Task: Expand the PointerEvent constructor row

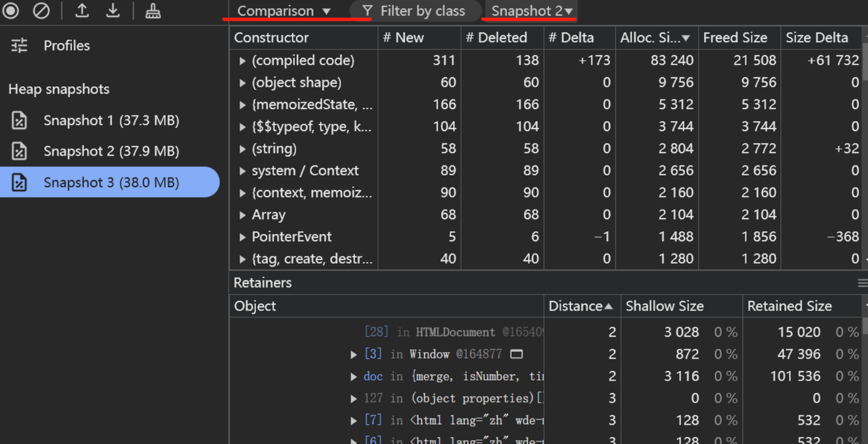Action: [x=243, y=237]
